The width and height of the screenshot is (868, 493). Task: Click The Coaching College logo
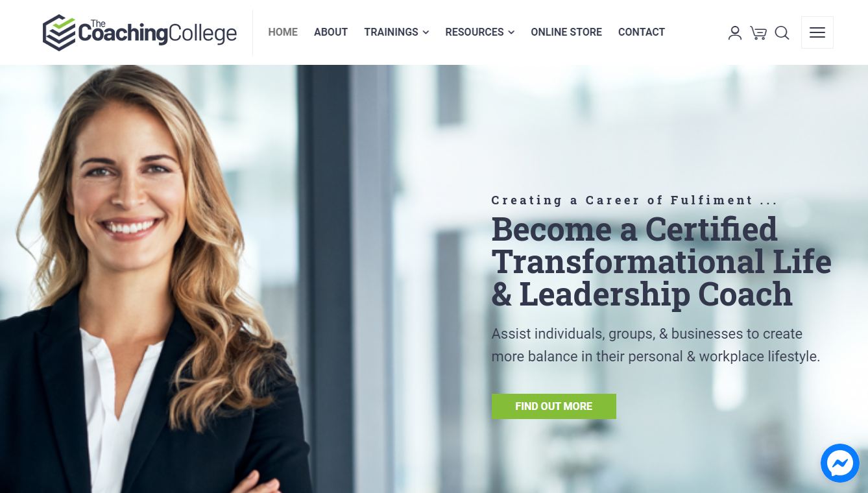(x=140, y=32)
